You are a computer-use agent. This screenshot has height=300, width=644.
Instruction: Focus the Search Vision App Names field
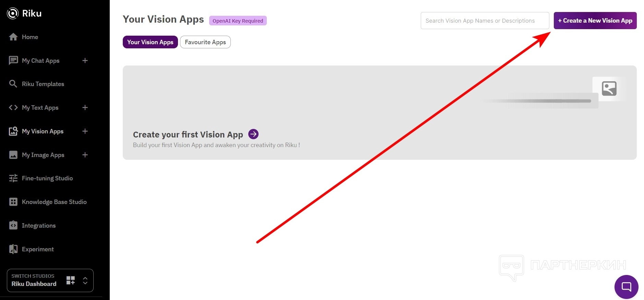485,21
